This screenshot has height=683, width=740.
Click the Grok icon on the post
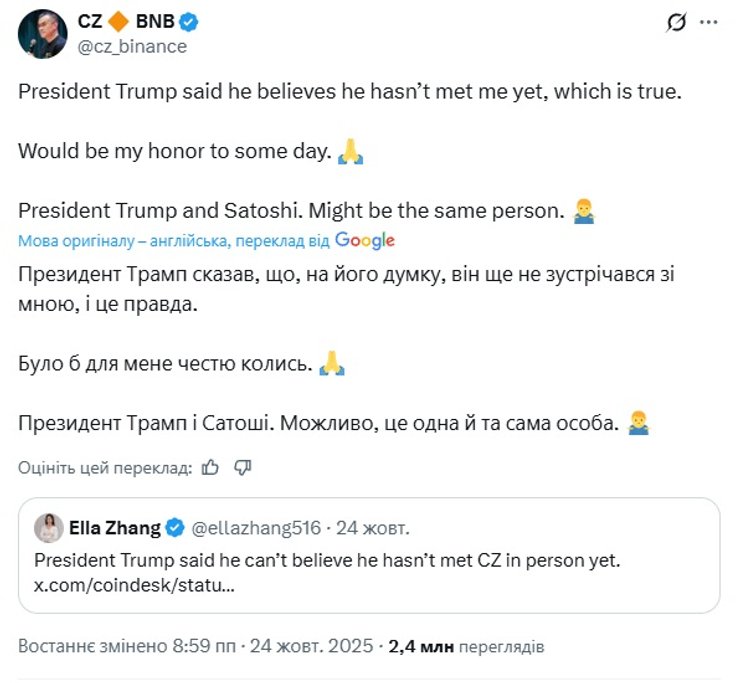(x=677, y=22)
